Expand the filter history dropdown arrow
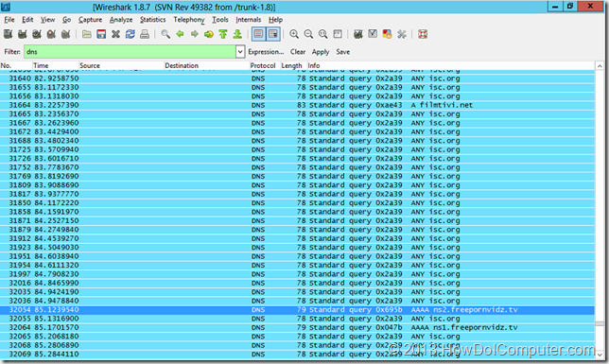 (x=240, y=52)
